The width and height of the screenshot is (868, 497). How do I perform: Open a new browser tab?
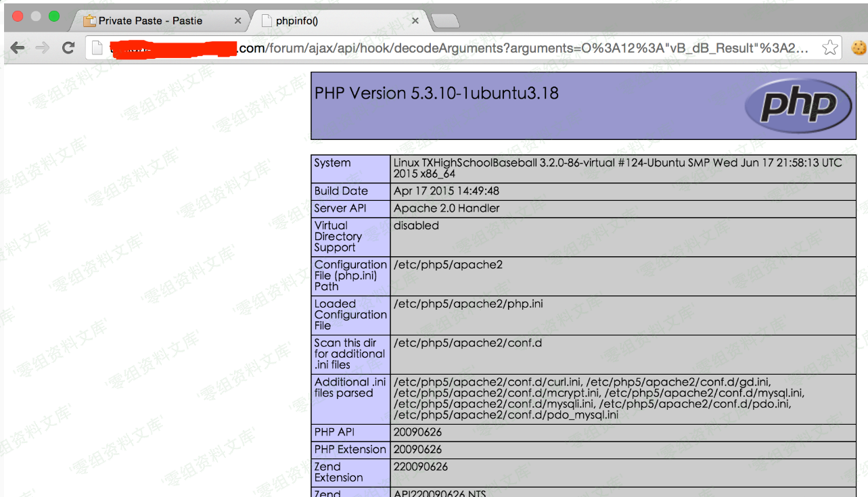(445, 22)
